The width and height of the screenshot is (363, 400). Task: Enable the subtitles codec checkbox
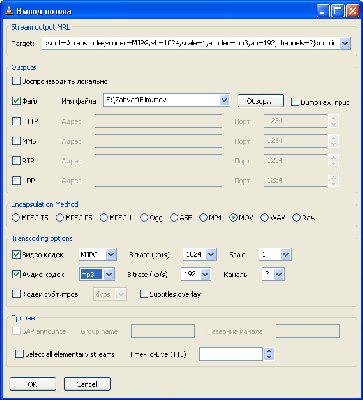tap(16, 294)
